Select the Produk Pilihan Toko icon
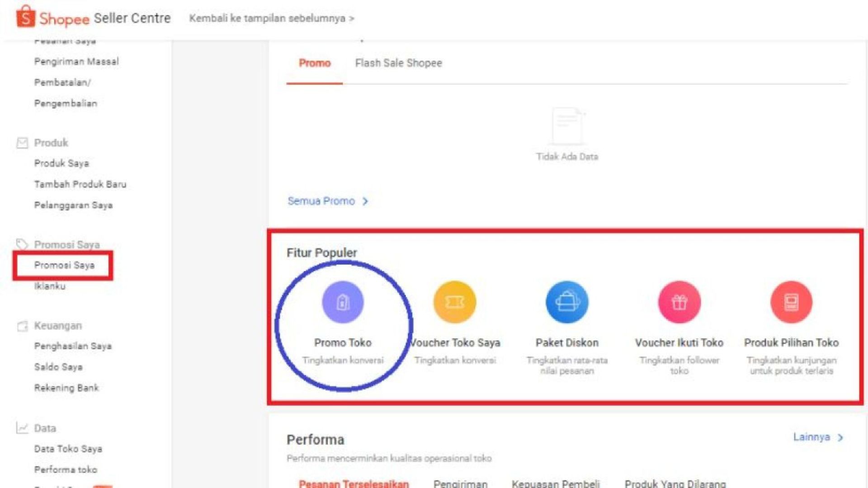The height and width of the screenshot is (488, 868). tap(790, 302)
